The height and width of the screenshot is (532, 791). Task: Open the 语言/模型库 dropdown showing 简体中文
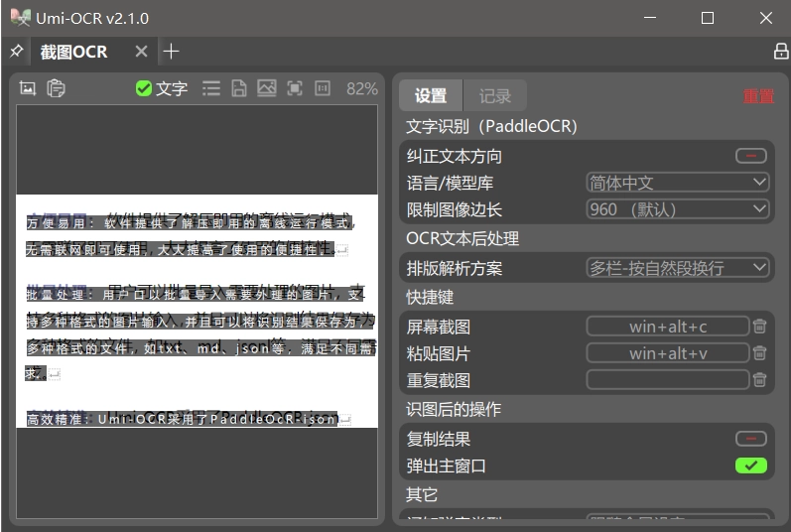tap(678, 183)
